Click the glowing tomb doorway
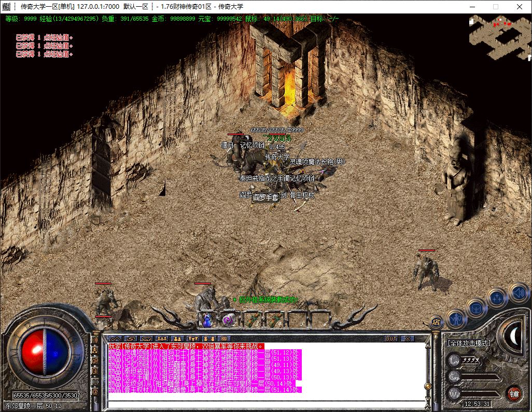532x412 pixels. click(x=289, y=89)
